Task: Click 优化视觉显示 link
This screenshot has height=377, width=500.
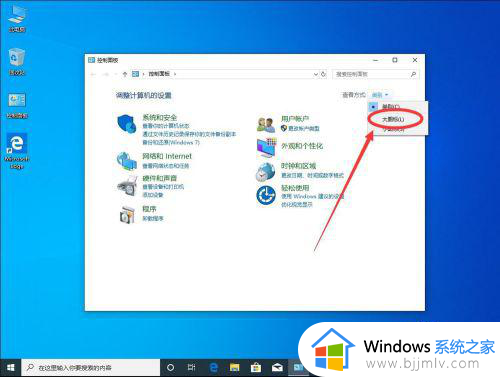Action: (x=297, y=205)
